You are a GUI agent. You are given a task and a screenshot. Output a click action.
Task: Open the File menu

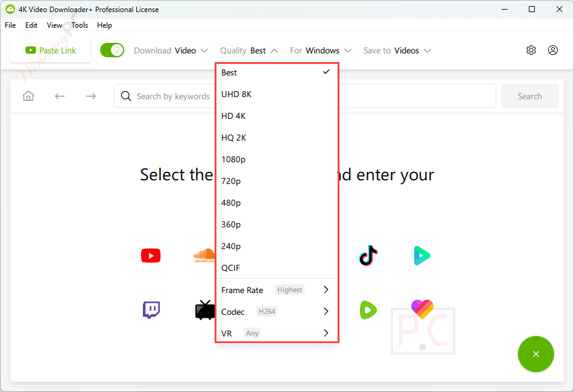pos(10,25)
